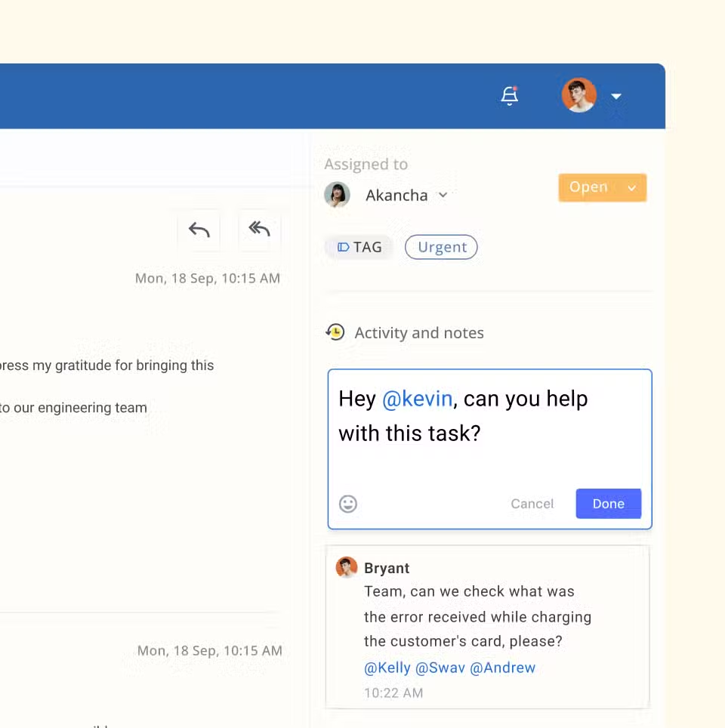
Task: Open the emoji picker in the note editor
Action: 347,504
